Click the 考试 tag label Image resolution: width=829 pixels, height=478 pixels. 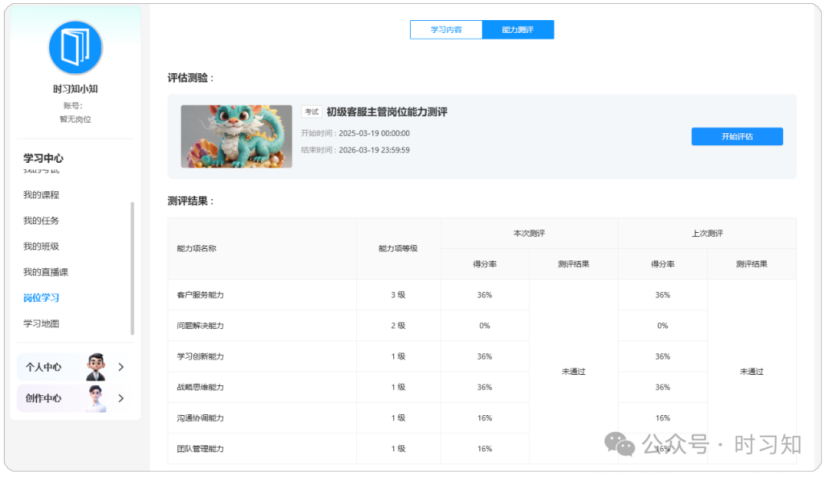pos(311,112)
